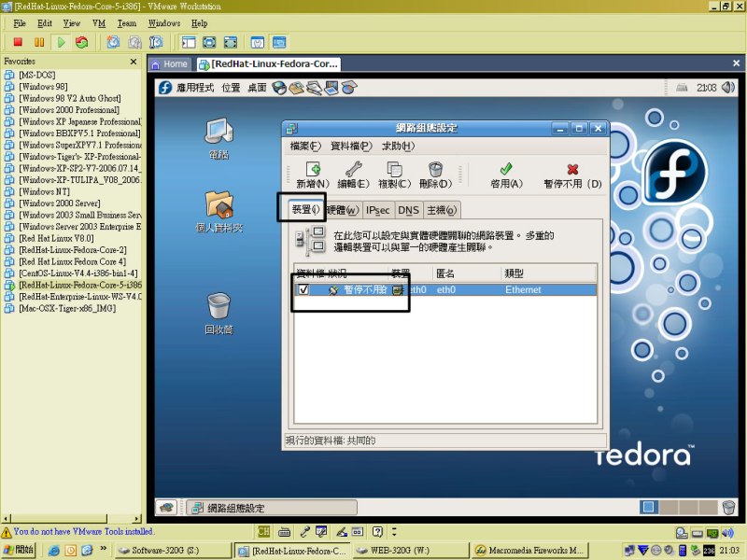The image size is (747, 560).
Task: Open the File menu in VMware
Action: tap(20, 22)
